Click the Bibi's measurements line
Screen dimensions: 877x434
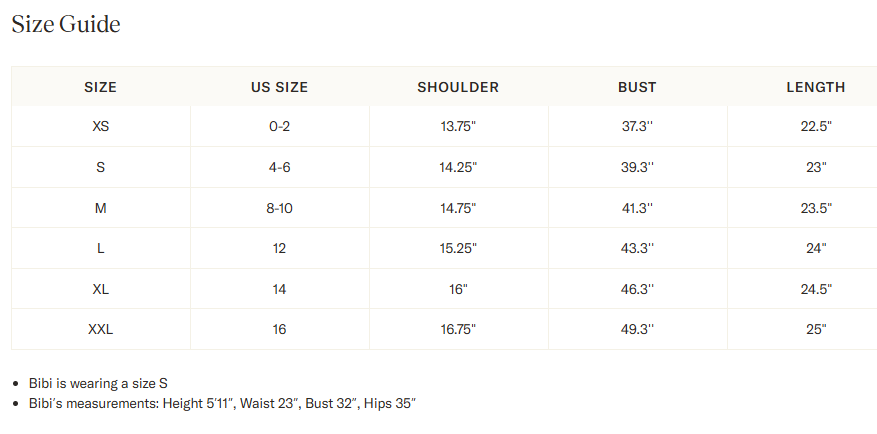tap(223, 403)
